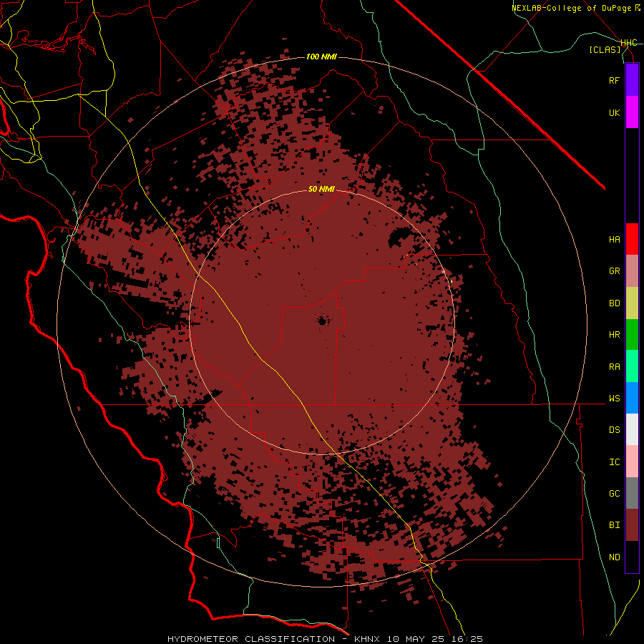Viewport: 644px width, 644px height.
Task: Click the GC legend label
Action: pos(615,494)
